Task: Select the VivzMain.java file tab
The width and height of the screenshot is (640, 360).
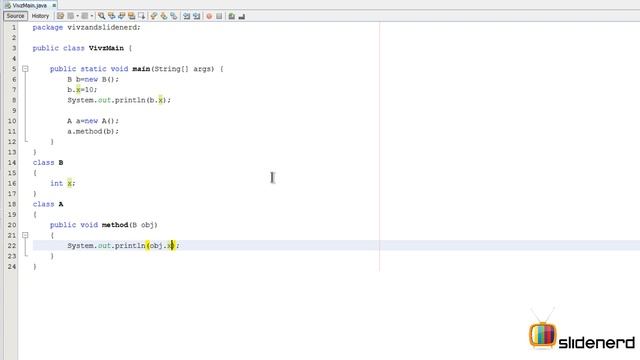Action: [x=29, y=5]
